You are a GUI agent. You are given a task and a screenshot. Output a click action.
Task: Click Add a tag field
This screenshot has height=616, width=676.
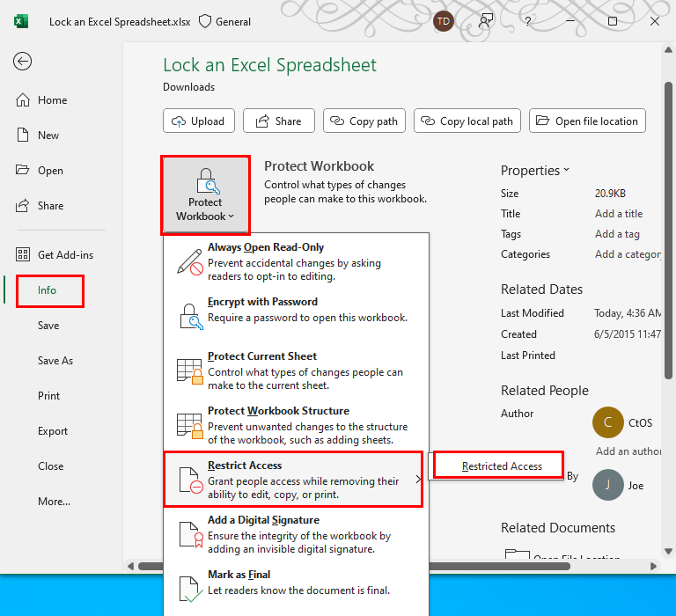[x=617, y=234]
